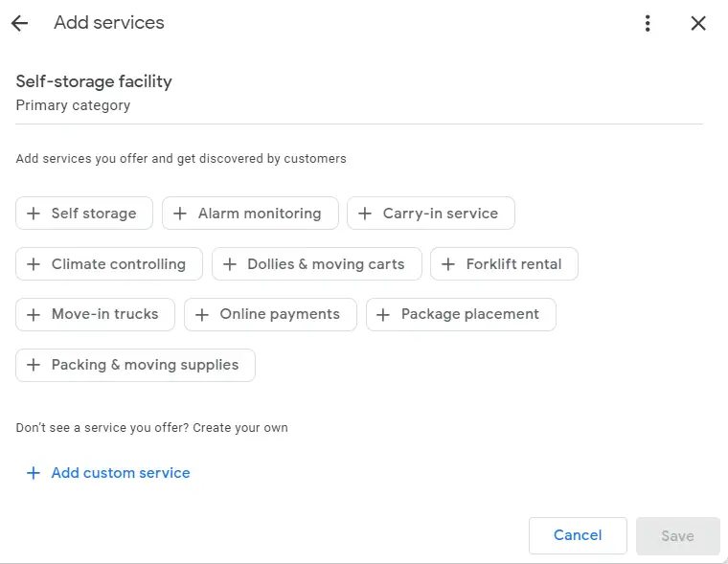Viewport: 728px width, 564px height.
Task: Click the greyed-out Save button
Action: click(x=677, y=535)
